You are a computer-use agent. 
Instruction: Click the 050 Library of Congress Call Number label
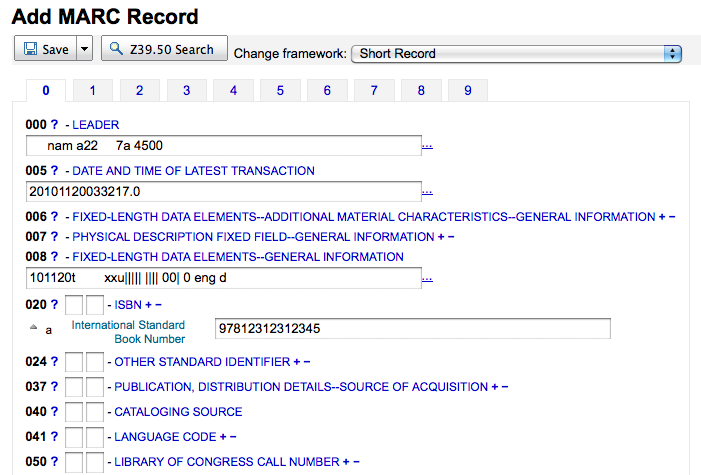226,462
